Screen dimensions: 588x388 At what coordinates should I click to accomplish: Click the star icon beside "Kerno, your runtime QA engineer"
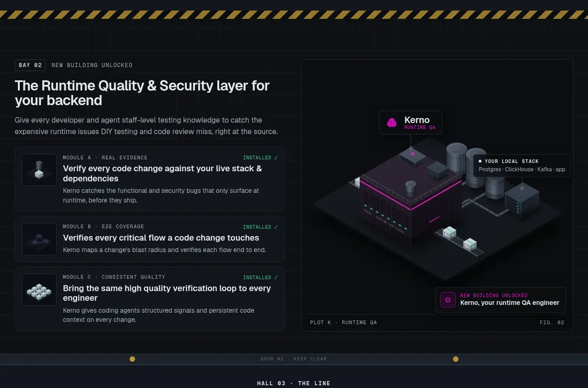point(448,300)
